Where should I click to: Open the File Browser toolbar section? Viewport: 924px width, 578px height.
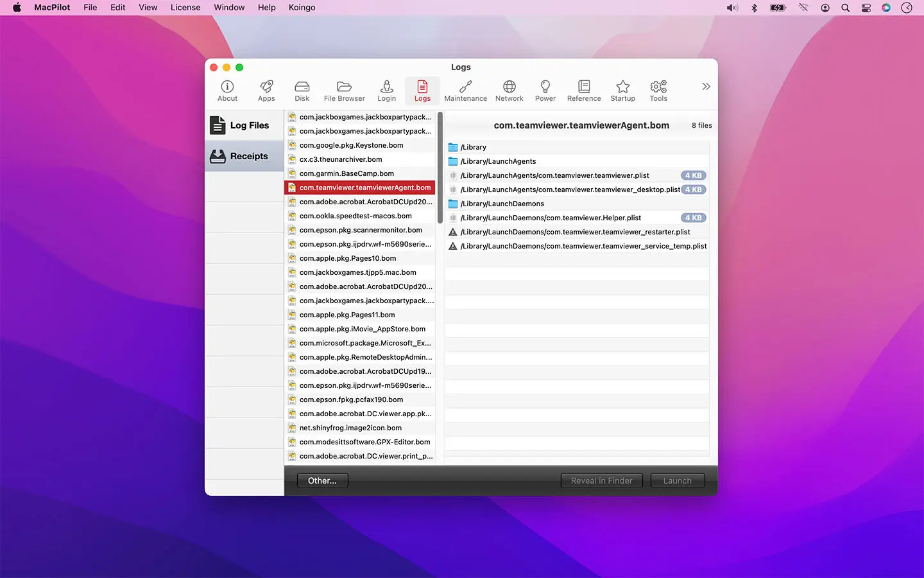pos(344,91)
